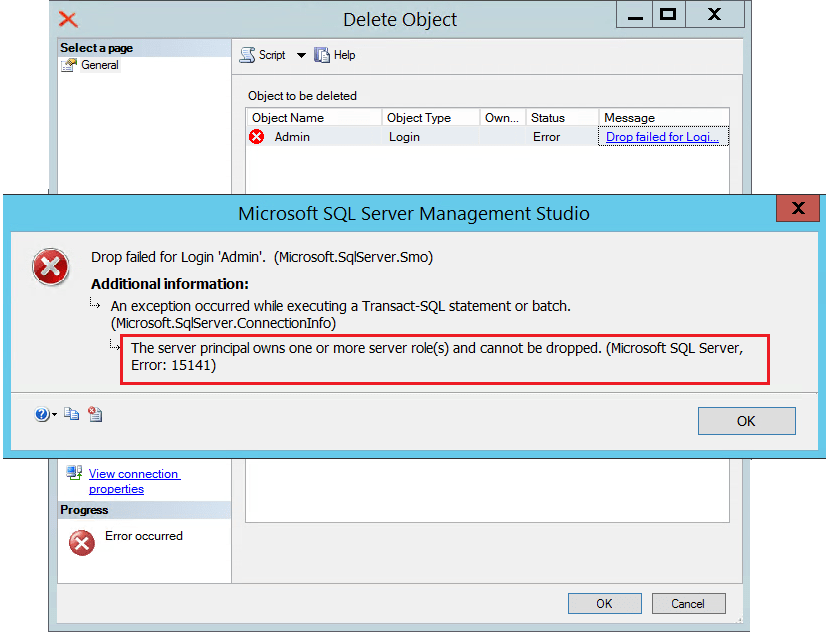Click the Progress error occurred icon

click(x=82, y=543)
